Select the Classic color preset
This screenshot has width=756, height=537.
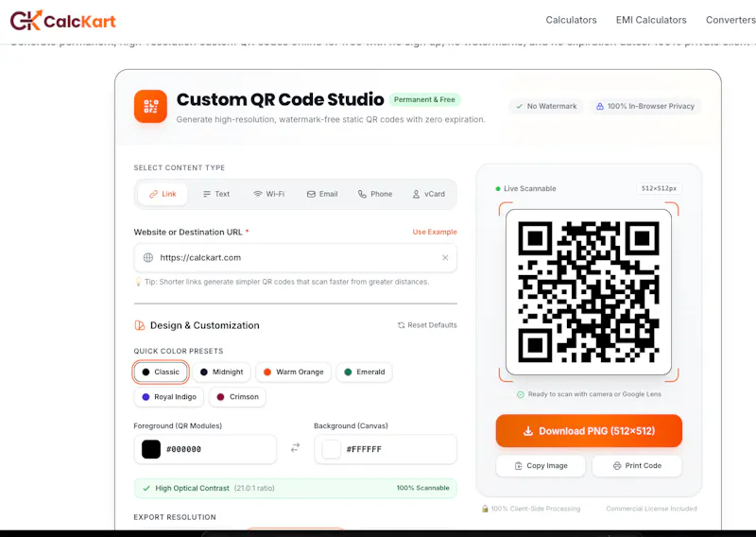(x=161, y=372)
